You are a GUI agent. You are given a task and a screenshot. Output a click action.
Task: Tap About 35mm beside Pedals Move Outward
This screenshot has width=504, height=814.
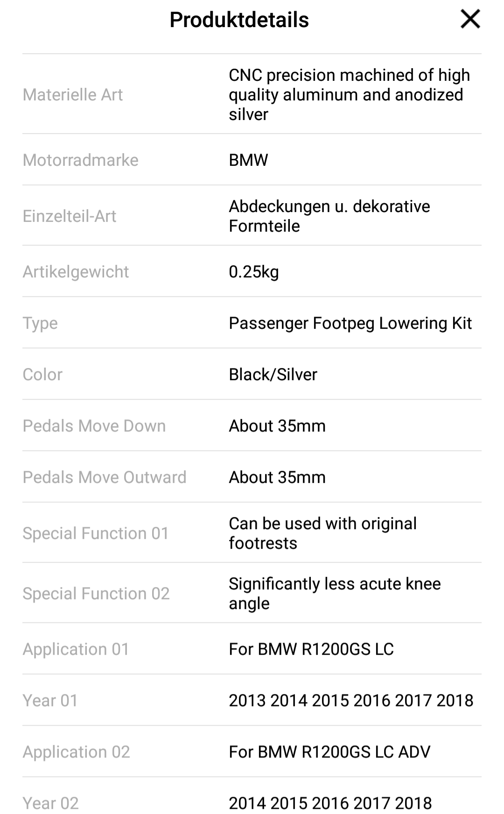[277, 477]
